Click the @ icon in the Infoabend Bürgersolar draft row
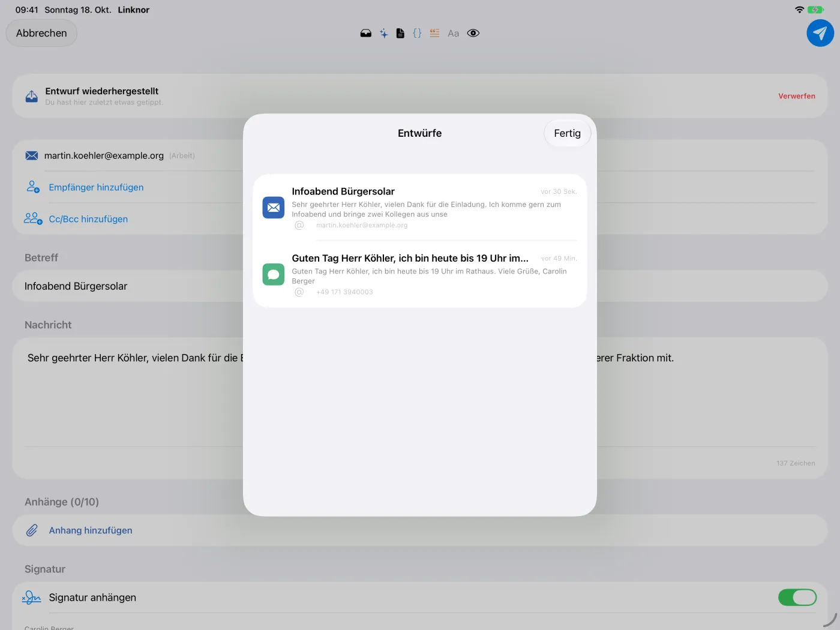 [x=299, y=225]
